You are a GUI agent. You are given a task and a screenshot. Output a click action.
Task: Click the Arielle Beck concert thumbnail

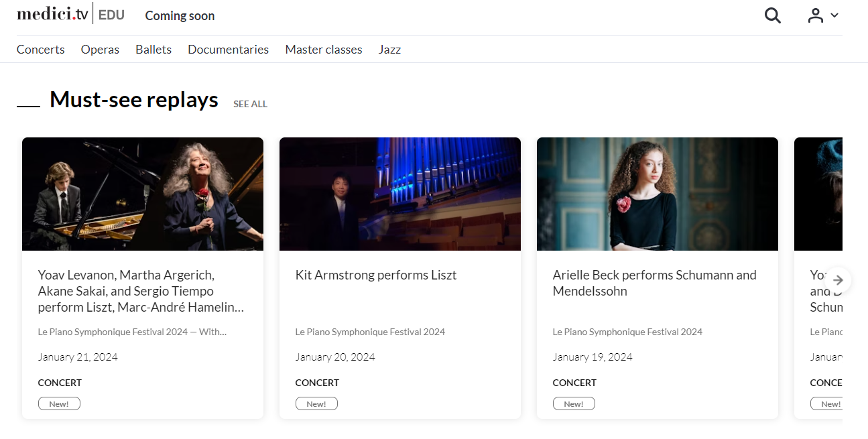pos(657,194)
